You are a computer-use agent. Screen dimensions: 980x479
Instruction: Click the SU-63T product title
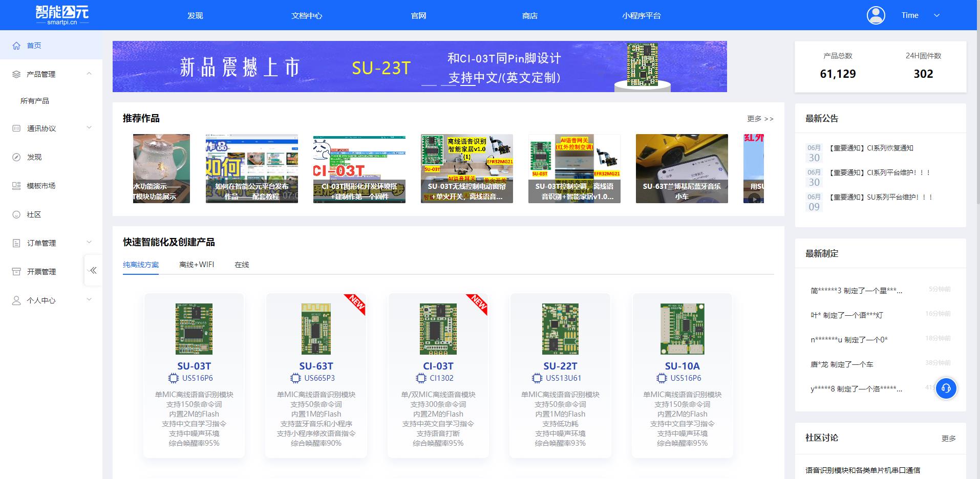tap(316, 366)
